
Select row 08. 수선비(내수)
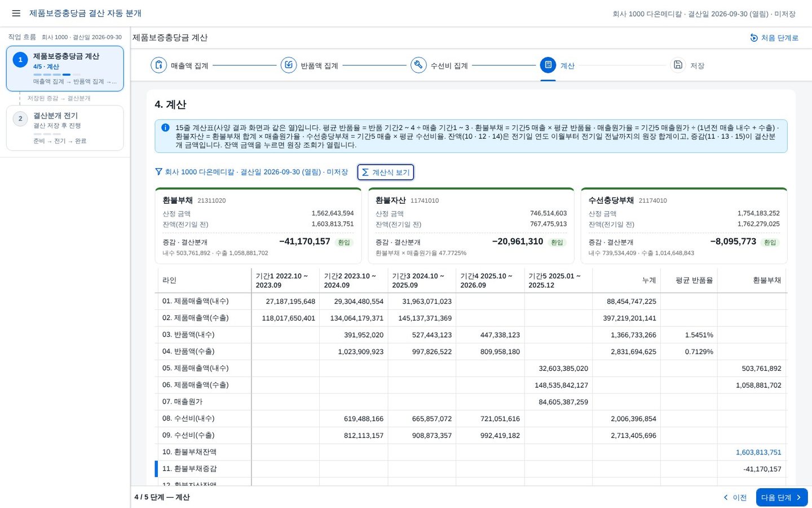(x=471, y=419)
